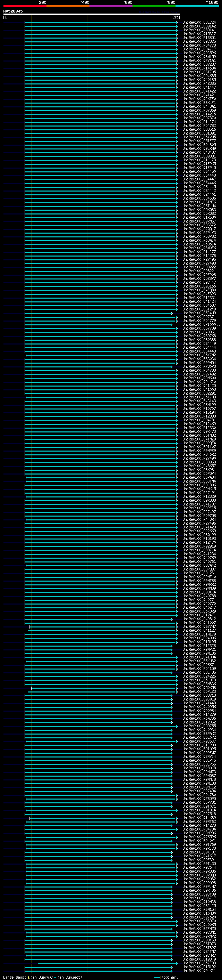
Task: Click the green ~80% identity color segment
Action: [154, 6]
